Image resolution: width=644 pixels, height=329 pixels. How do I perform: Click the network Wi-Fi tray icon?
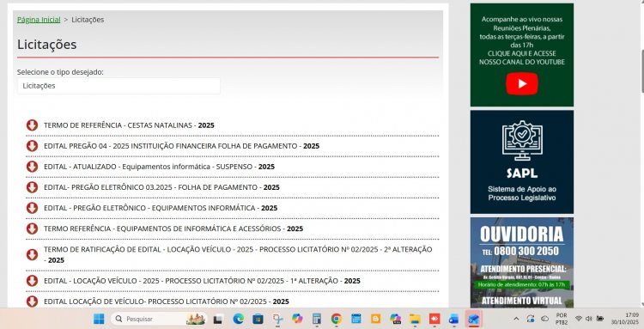pyautogui.click(x=578, y=319)
